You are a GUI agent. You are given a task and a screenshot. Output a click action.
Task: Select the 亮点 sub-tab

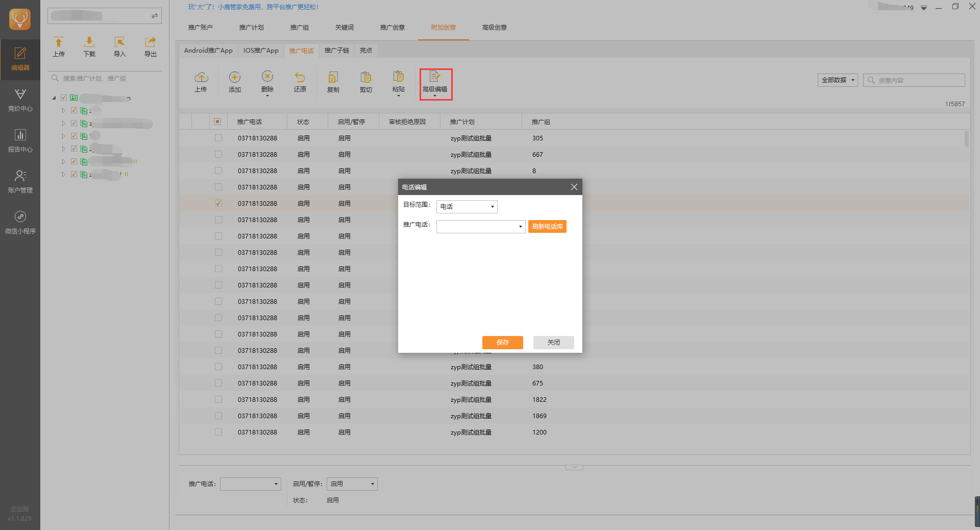[x=366, y=51]
